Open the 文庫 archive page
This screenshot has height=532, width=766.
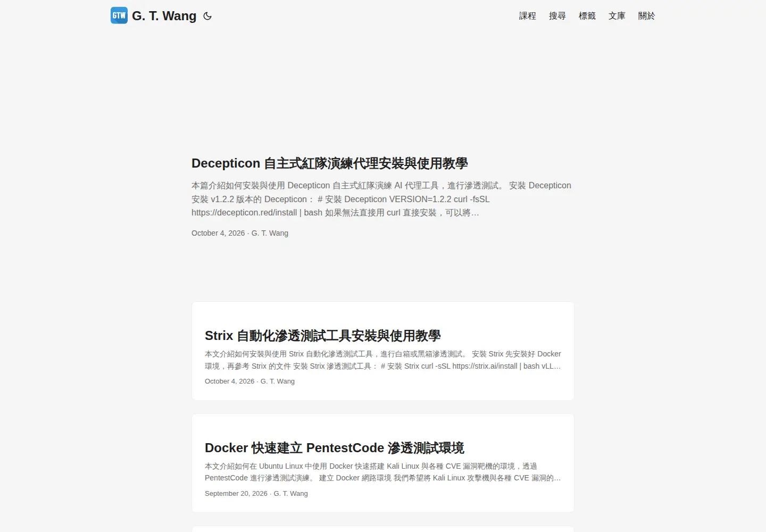pos(617,16)
